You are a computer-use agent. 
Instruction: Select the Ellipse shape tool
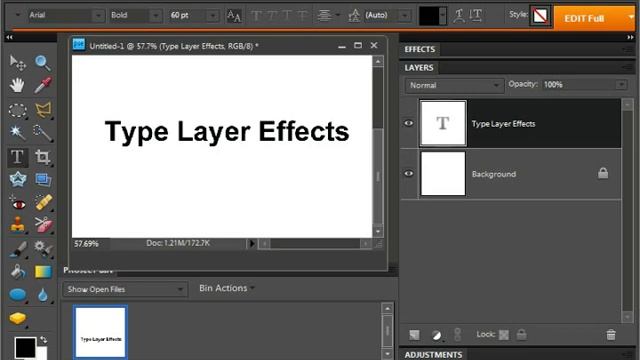tap(18, 295)
